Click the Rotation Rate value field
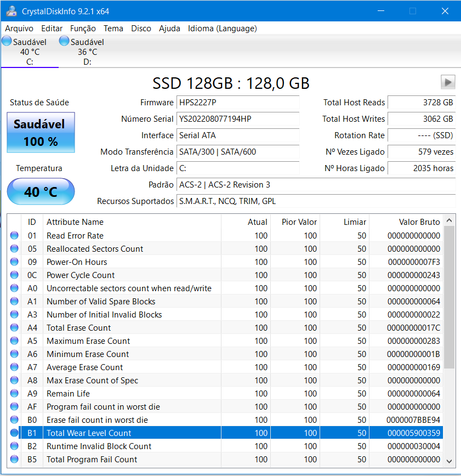The image size is (461, 476). [422, 135]
